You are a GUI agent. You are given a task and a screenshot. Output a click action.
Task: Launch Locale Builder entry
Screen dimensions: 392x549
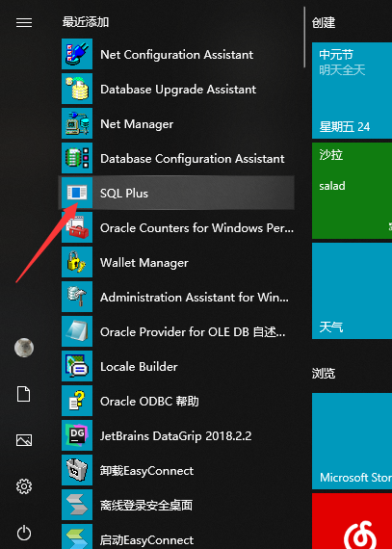coord(176,366)
